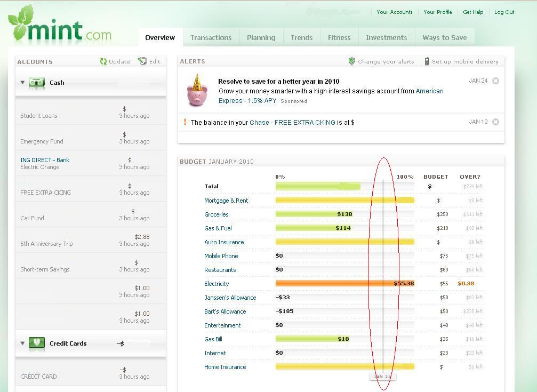The height and width of the screenshot is (392, 537).
Task: Open ING DIRECT - Bank account
Action: [44, 160]
